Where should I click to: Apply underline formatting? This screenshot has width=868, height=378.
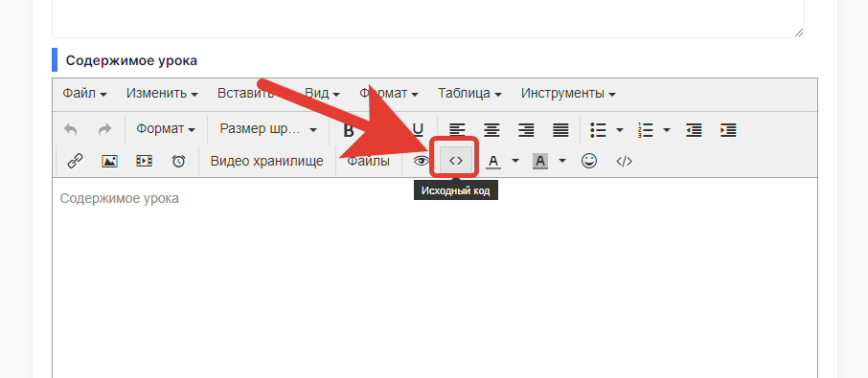pos(418,130)
